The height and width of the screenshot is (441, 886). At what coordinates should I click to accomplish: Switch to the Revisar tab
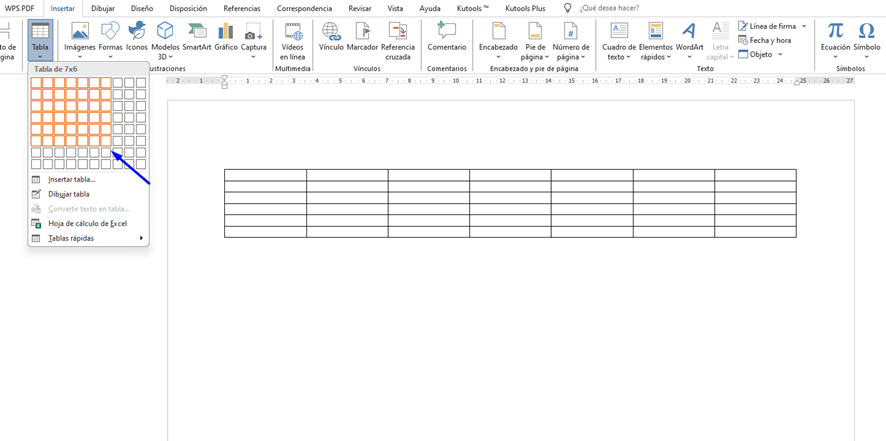pos(359,8)
